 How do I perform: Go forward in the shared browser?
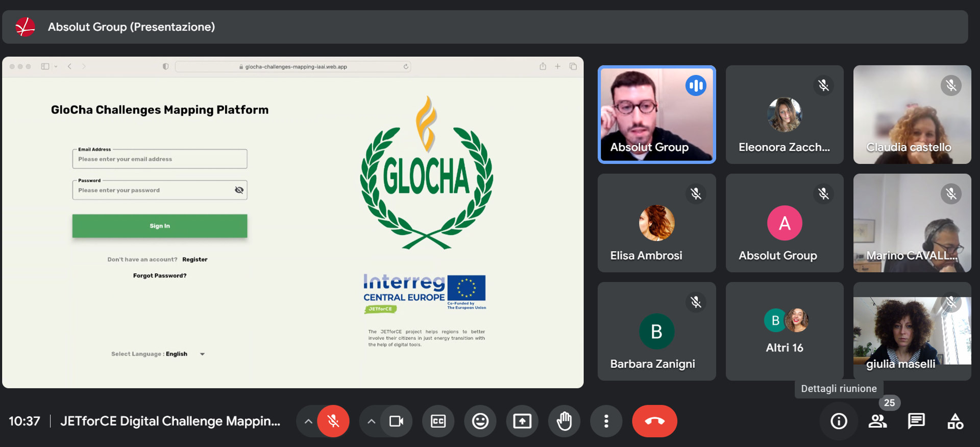[84, 66]
